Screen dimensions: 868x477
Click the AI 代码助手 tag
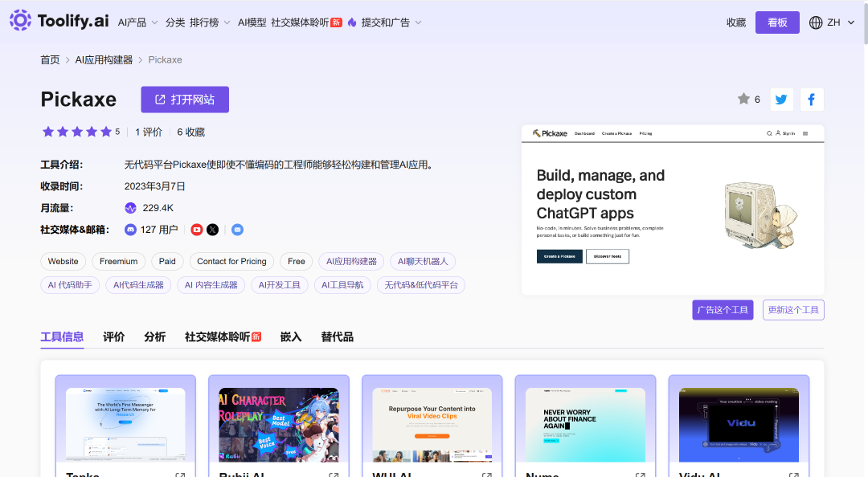[x=70, y=285]
